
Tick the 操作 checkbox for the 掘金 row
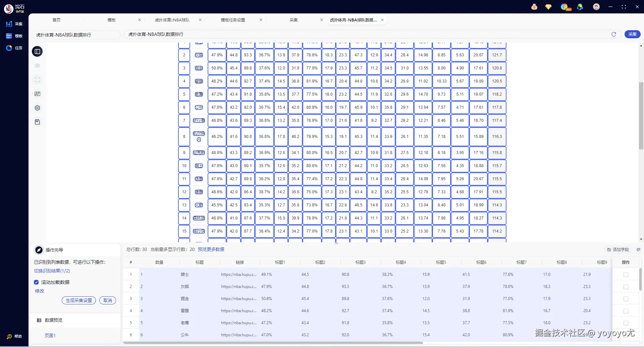pyautogui.click(x=626, y=299)
